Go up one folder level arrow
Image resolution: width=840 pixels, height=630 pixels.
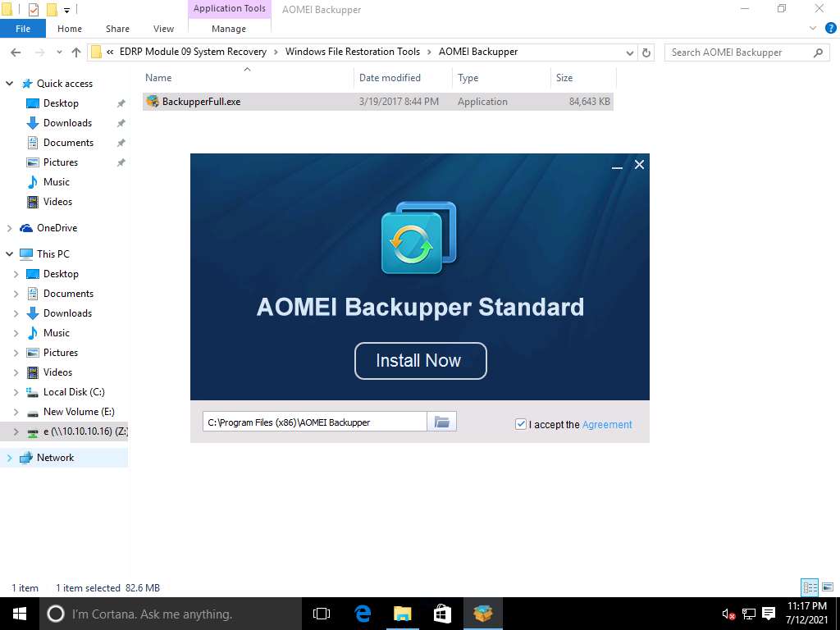(x=76, y=52)
